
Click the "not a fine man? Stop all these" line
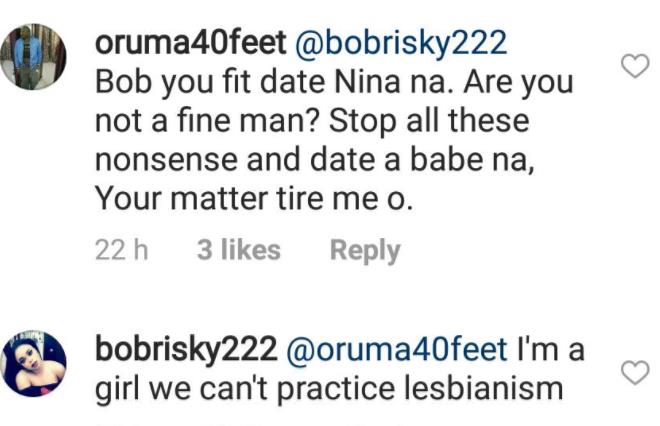click(x=311, y=121)
